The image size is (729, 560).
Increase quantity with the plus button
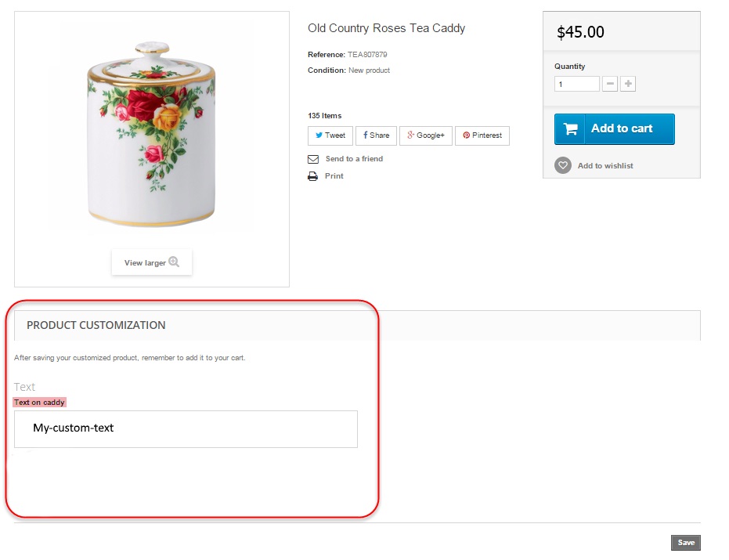pyautogui.click(x=628, y=84)
